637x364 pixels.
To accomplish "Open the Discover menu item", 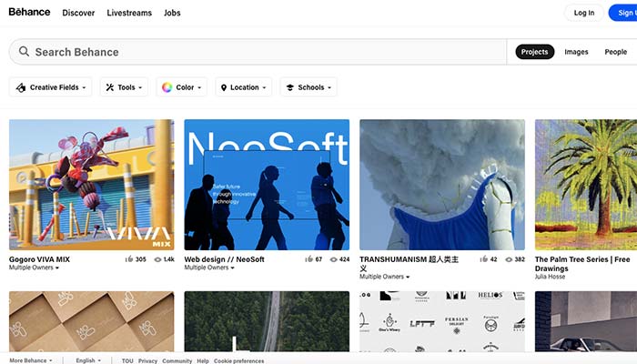I will click(78, 13).
